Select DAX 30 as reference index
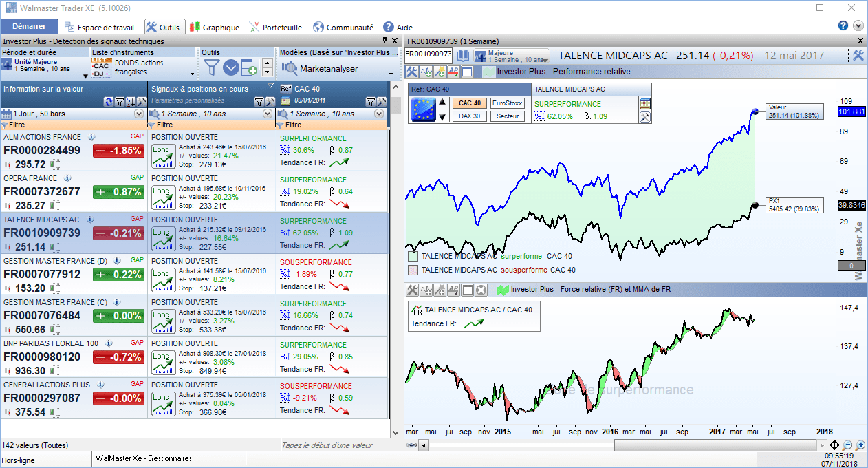 click(x=468, y=116)
